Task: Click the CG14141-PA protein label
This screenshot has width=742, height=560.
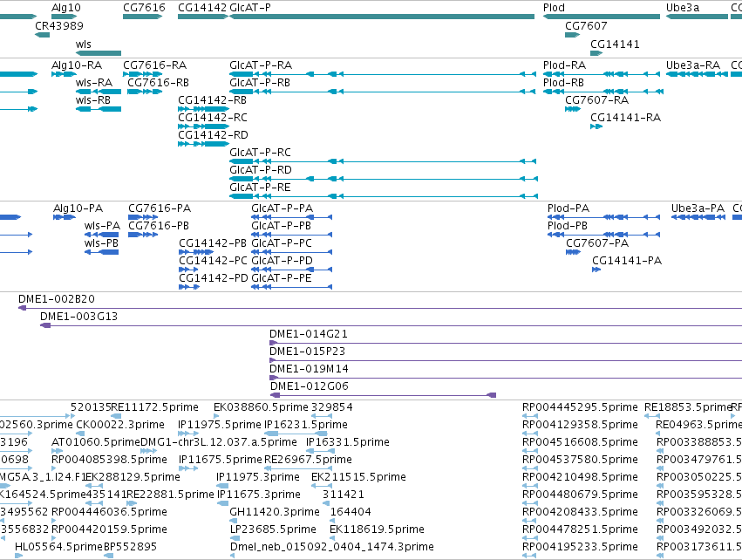Action: 627,260
